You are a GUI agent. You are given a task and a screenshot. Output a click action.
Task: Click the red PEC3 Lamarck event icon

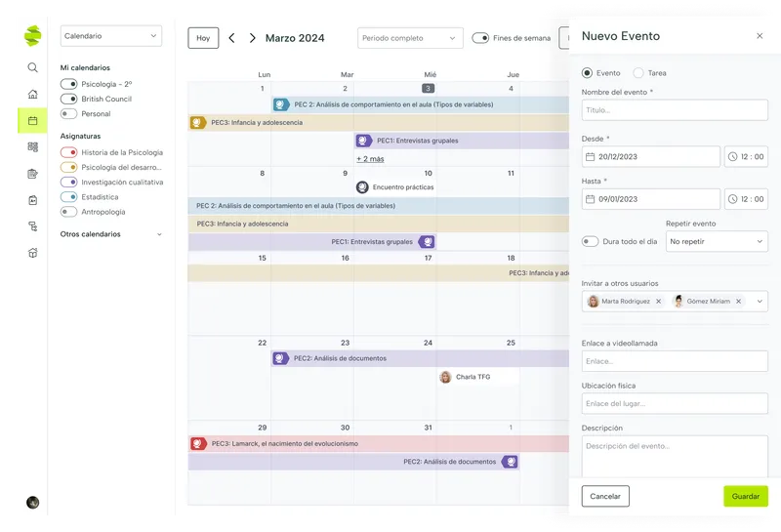(198, 443)
